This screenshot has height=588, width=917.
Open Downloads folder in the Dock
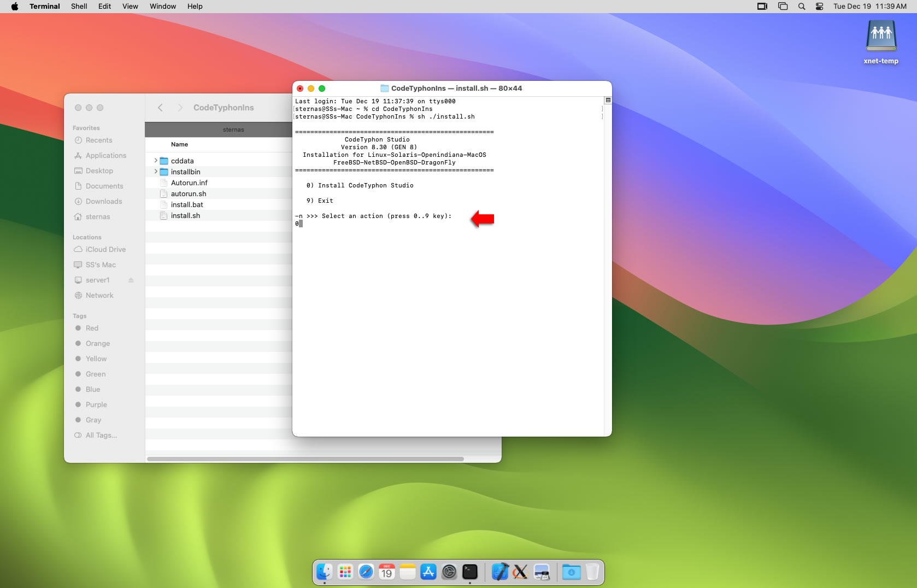pos(571,572)
